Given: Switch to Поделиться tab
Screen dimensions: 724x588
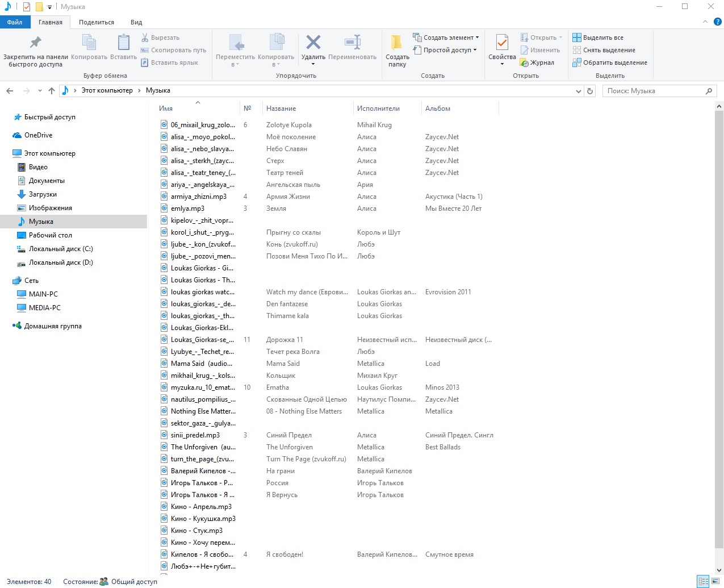Looking at the screenshot, I should click(97, 22).
